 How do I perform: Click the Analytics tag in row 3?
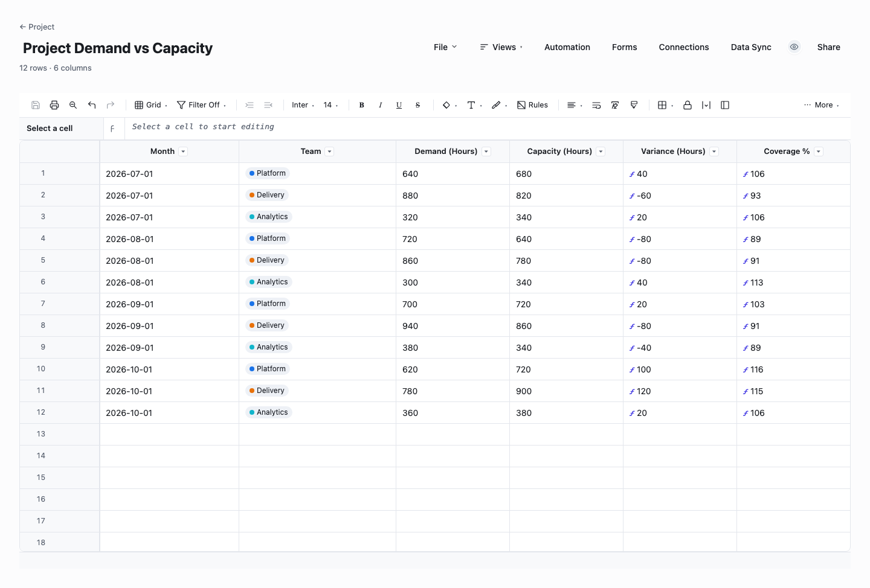(x=269, y=217)
